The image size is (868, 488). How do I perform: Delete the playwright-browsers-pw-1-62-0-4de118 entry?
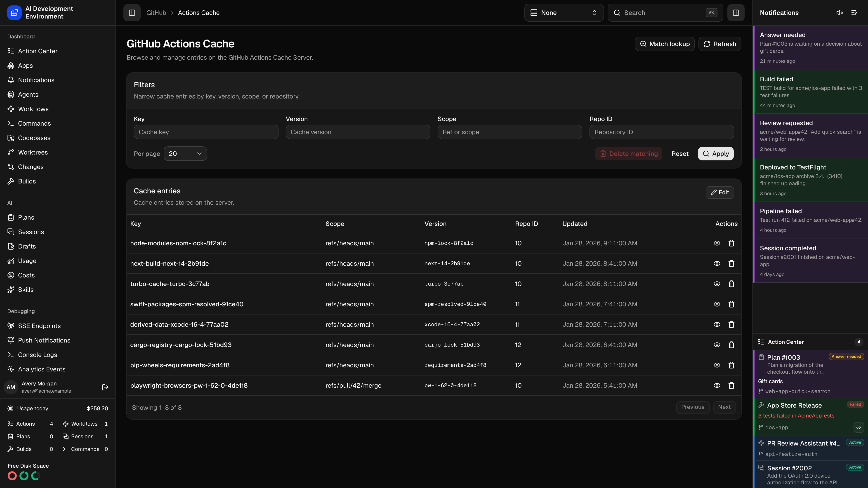[x=731, y=385]
